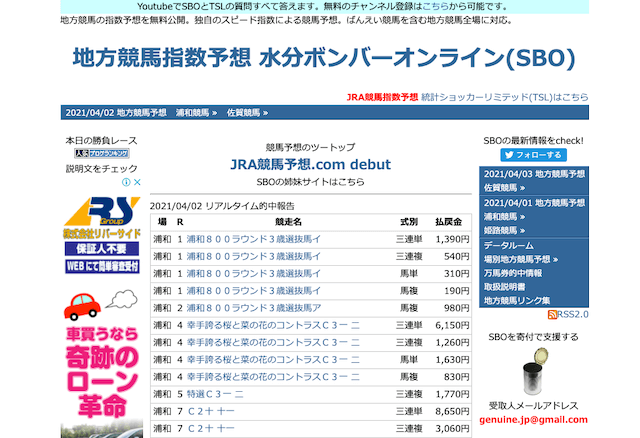Click the 6,150円 payout cell
The width and height of the screenshot is (640, 438).
[452, 325]
